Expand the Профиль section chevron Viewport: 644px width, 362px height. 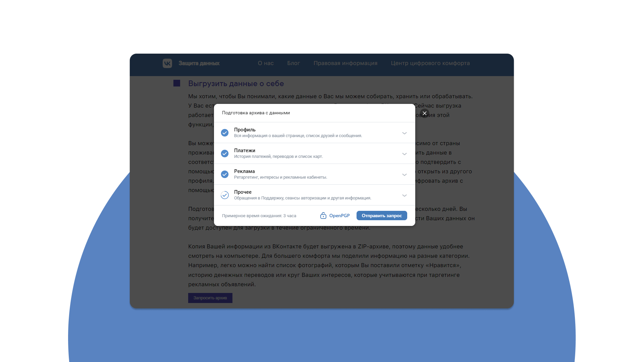click(x=405, y=133)
